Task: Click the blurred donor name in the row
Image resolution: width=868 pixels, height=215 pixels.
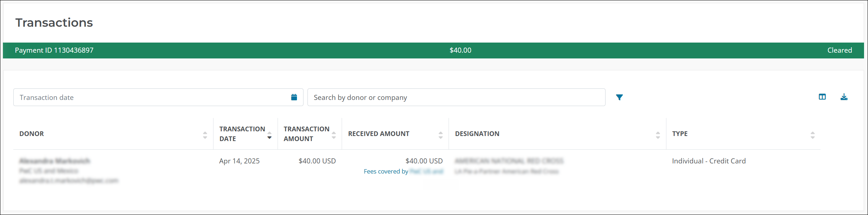Action: click(55, 161)
